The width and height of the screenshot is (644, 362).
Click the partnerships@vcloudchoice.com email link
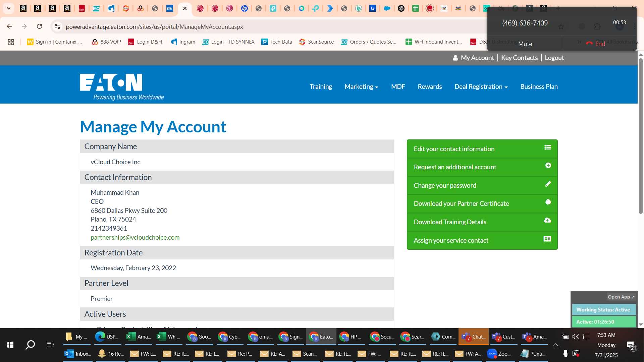pyautogui.click(x=135, y=237)
